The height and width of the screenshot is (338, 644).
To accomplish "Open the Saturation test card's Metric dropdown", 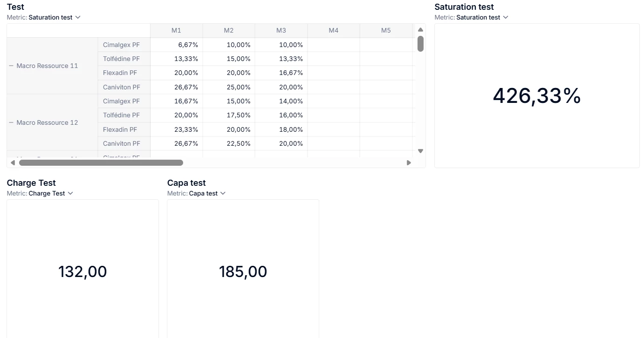I will click(x=482, y=17).
